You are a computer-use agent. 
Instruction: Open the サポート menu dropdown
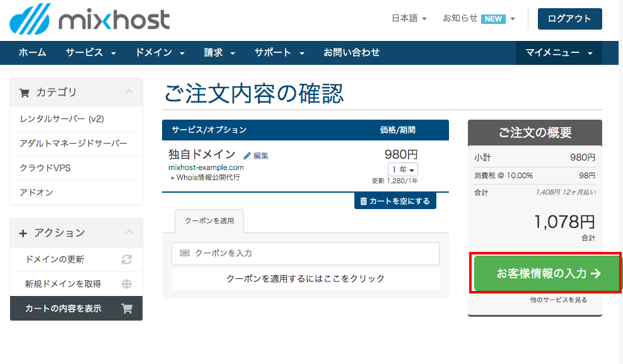pos(279,52)
